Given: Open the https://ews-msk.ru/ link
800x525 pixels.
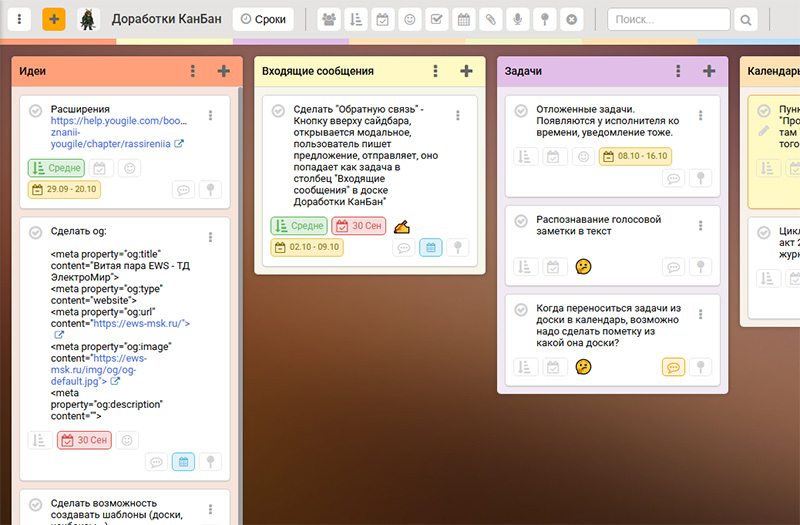Looking at the screenshot, I should pyautogui.click(x=141, y=323).
